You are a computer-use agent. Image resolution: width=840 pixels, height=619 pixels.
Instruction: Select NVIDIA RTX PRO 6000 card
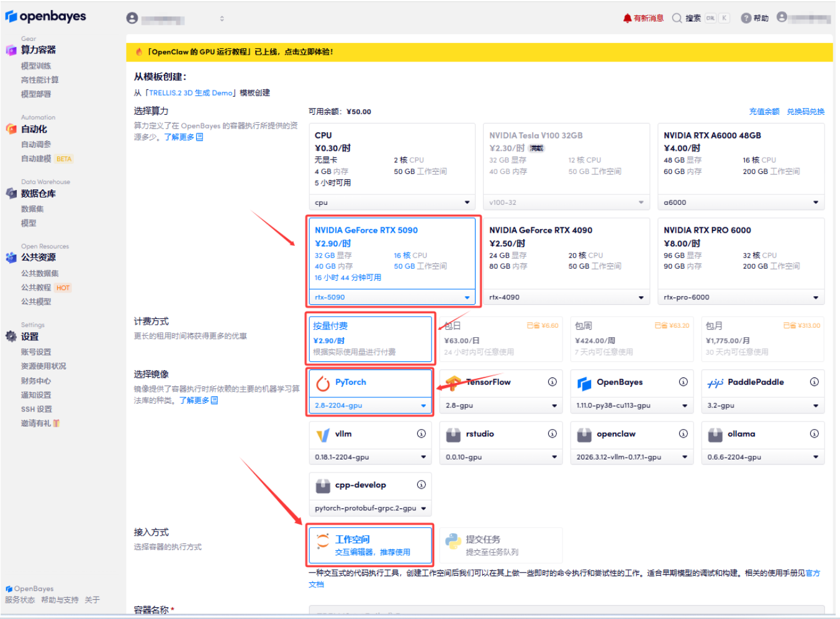741,261
